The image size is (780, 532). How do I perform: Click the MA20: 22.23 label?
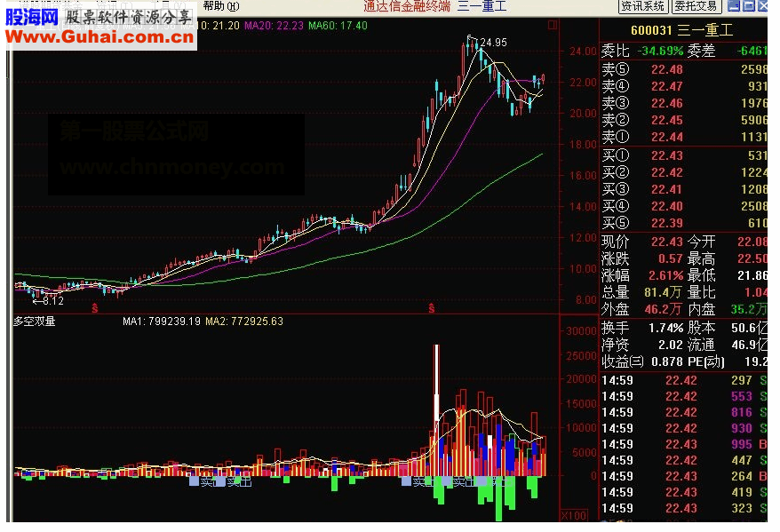274,26
